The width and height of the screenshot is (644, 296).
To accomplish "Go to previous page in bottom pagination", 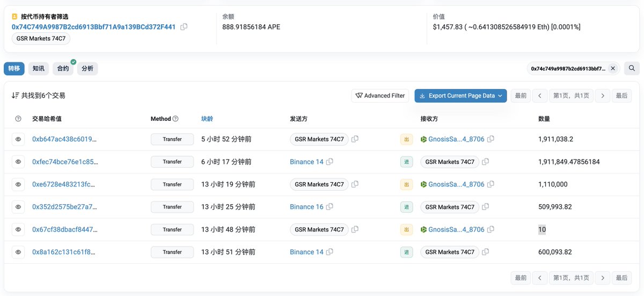I will click(x=539, y=278).
